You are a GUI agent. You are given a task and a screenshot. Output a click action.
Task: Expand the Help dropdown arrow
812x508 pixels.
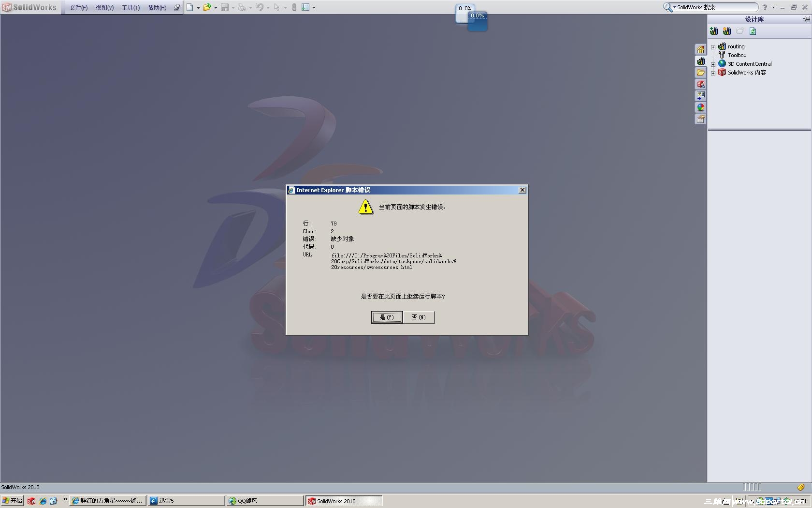click(x=773, y=8)
